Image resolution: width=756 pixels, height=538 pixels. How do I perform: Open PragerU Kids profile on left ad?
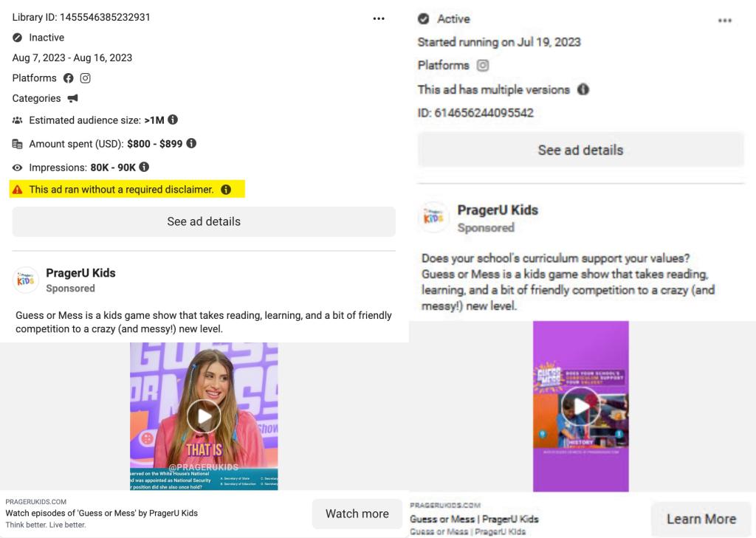[x=80, y=273]
